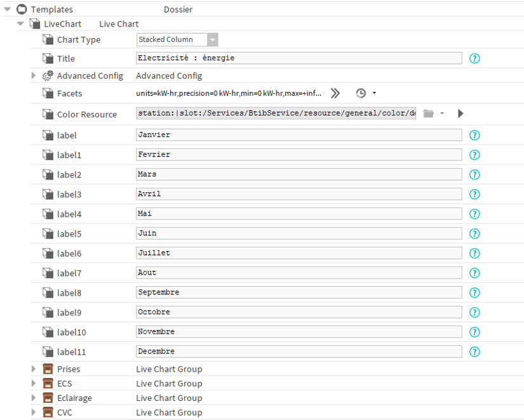Select the CVC tree item
The image size is (524, 420).
coord(65,412)
